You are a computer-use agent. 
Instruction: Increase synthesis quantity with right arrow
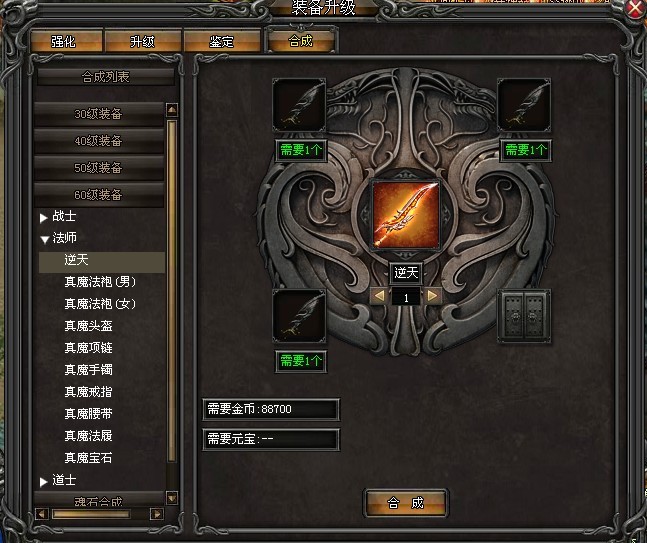click(432, 295)
